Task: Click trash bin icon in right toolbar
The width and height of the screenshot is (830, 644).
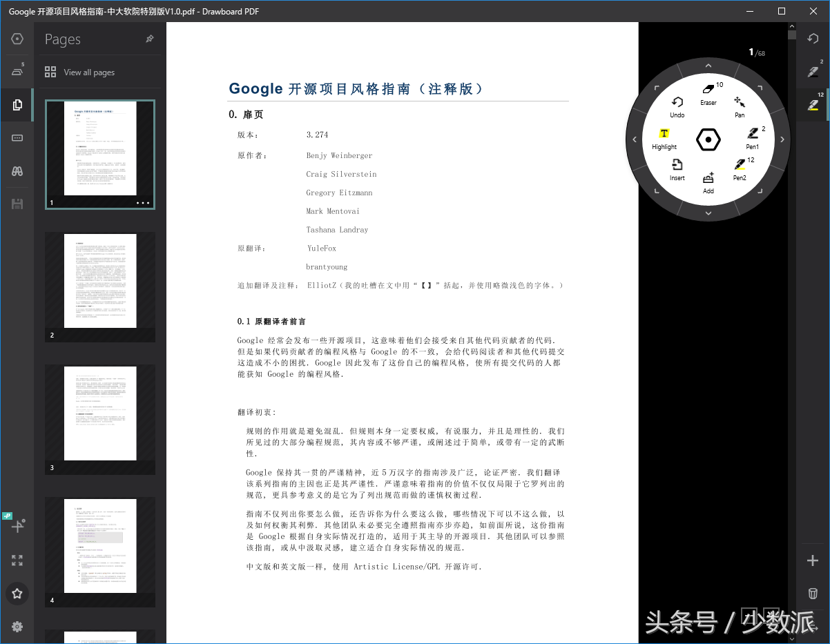Action: pyautogui.click(x=813, y=594)
